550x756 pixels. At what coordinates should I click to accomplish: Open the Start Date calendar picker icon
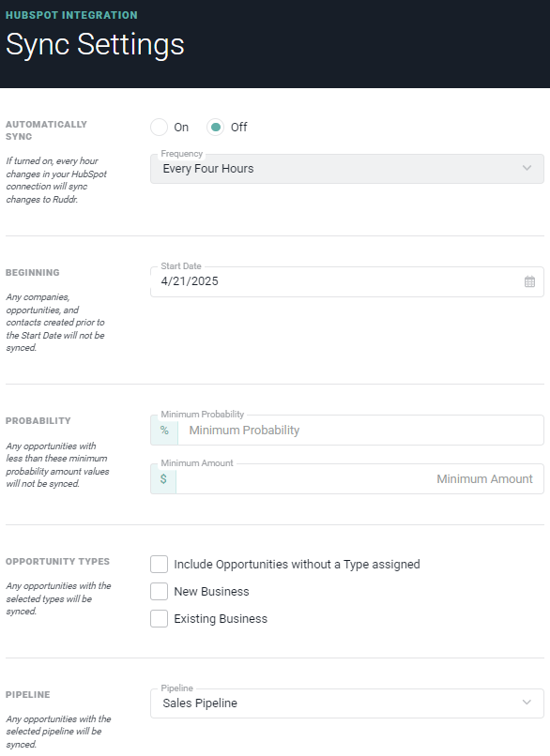click(x=529, y=281)
